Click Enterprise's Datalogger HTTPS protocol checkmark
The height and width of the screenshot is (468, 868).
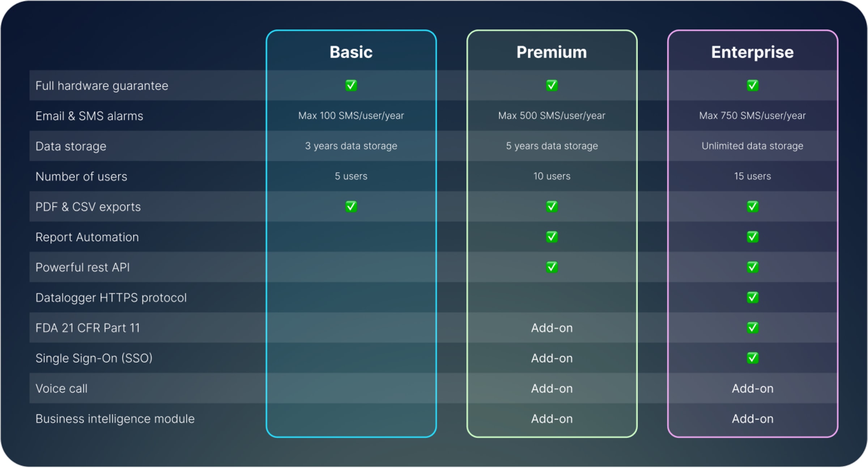(x=752, y=297)
